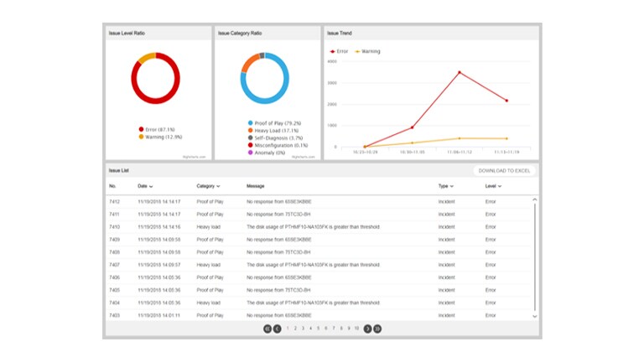Image resolution: width=644 pixels, height=362 pixels.
Task: Click scroll down arrow in Issue List
Action: [x=535, y=317]
